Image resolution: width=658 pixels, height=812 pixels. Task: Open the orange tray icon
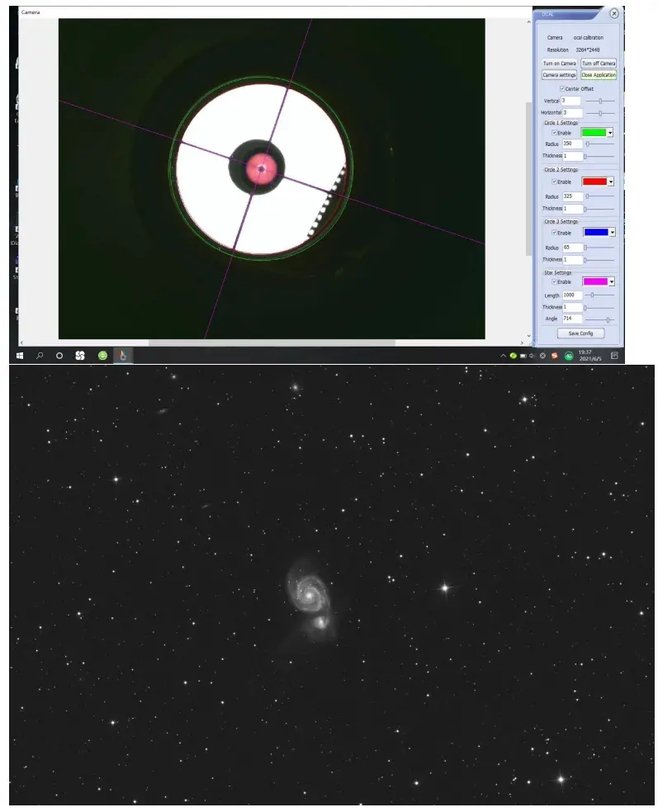554,356
